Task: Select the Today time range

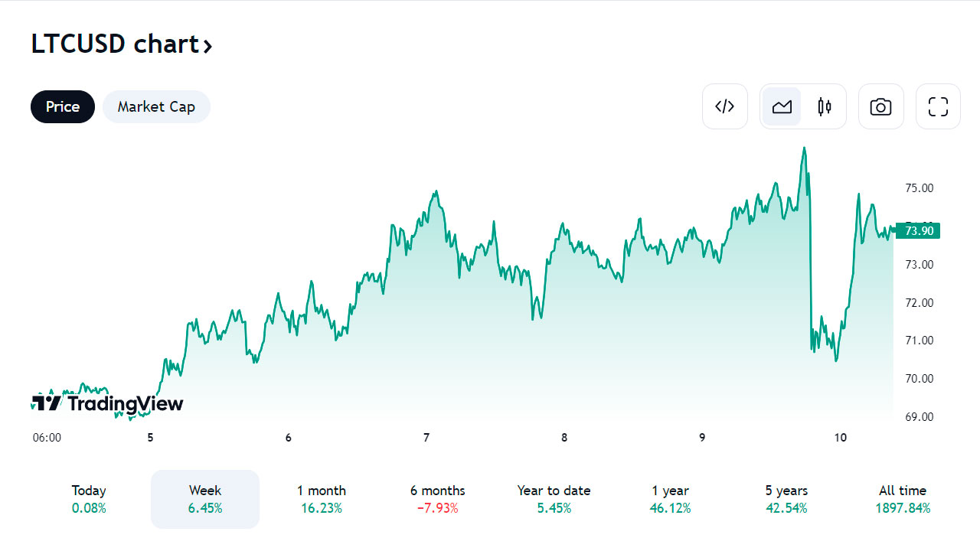Action: [x=89, y=499]
